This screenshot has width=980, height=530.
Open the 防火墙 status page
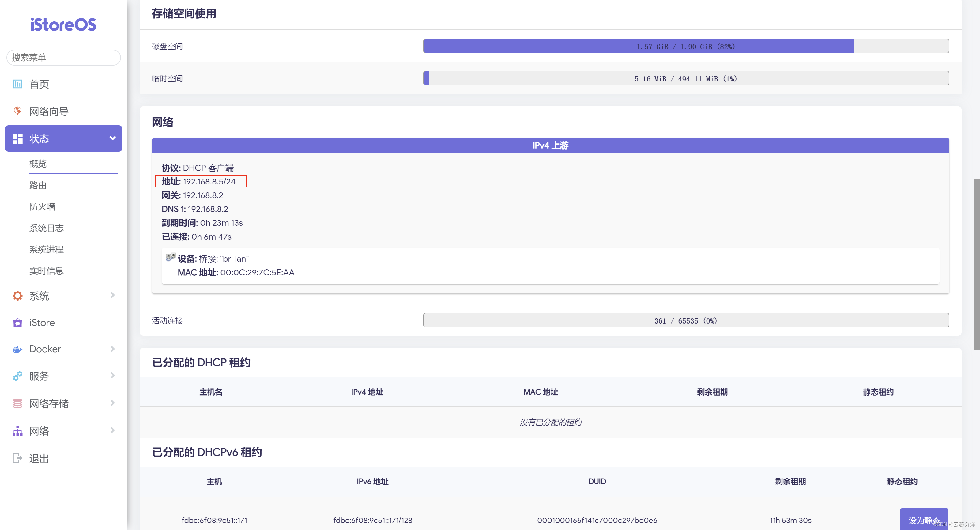coord(42,206)
